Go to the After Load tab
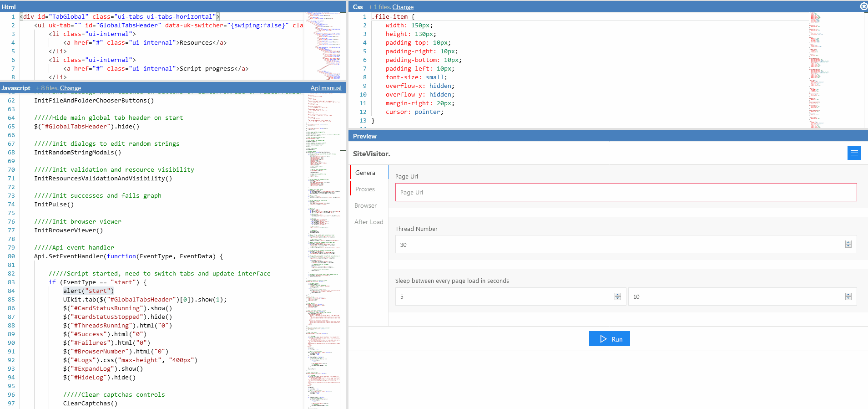The height and width of the screenshot is (409, 868). tap(368, 222)
